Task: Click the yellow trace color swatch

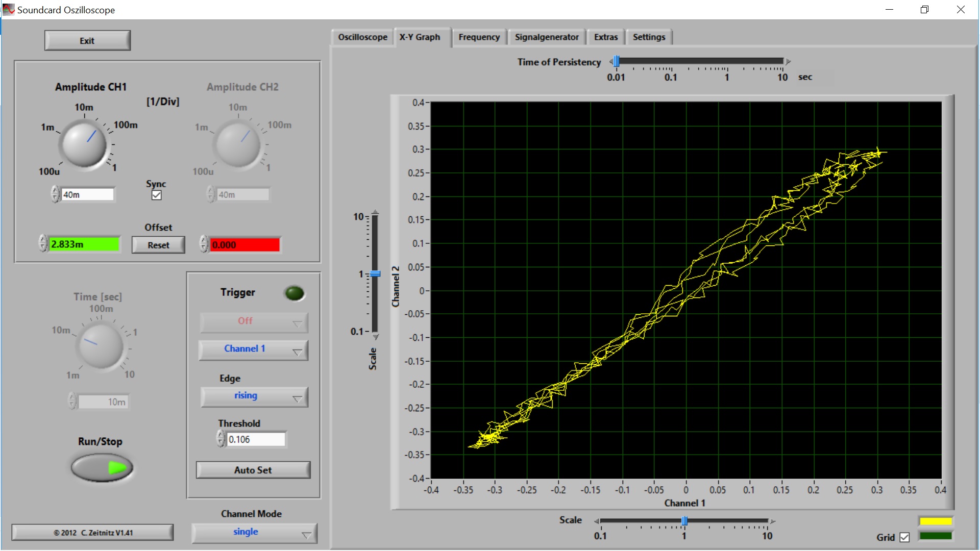Action: [935, 521]
